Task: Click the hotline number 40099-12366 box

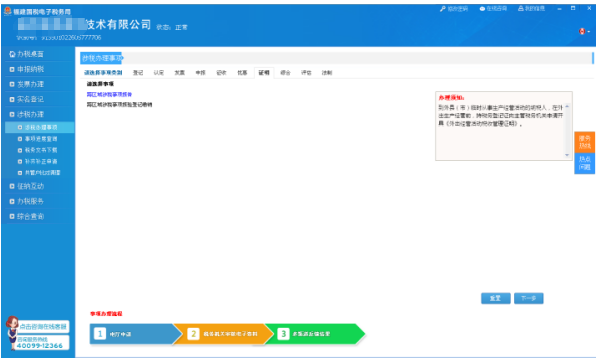Action: coord(42,343)
